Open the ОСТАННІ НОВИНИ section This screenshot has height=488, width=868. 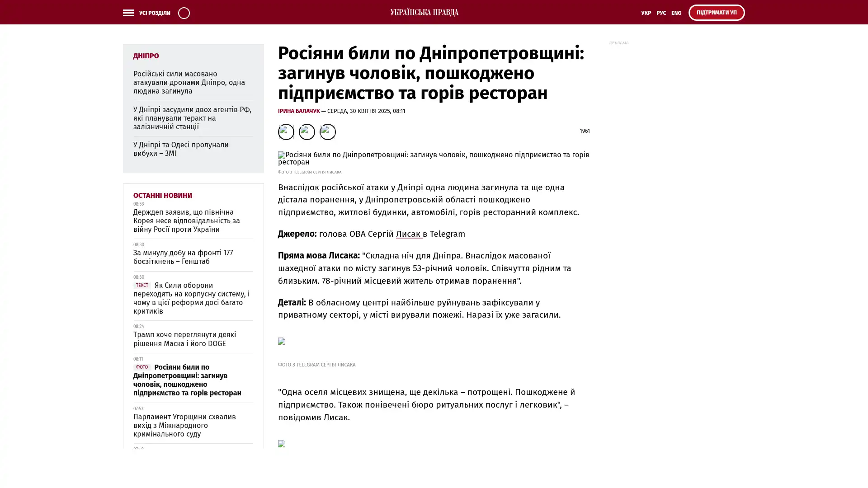[162, 195]
